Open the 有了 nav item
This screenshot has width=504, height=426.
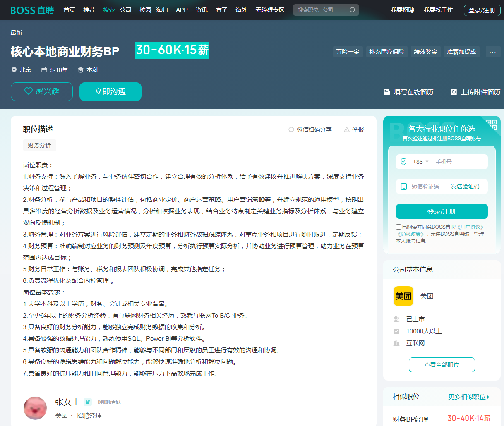coord(221,10)
